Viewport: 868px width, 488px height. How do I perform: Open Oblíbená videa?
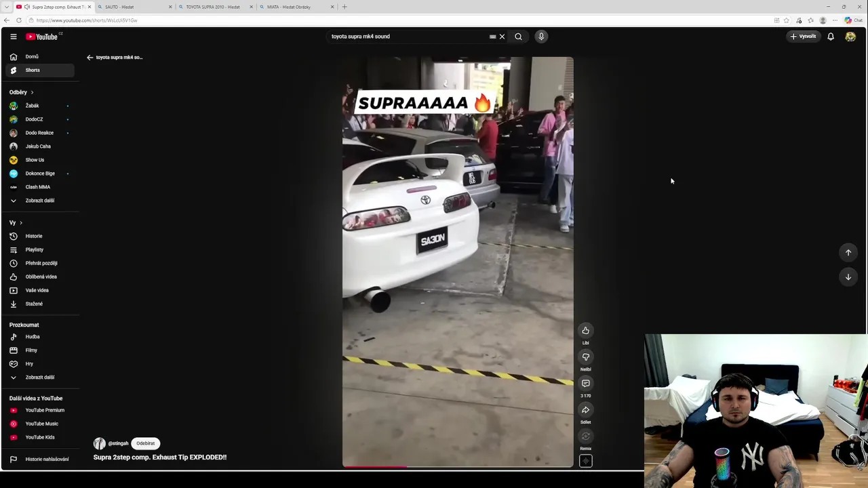tap(40, 277)
